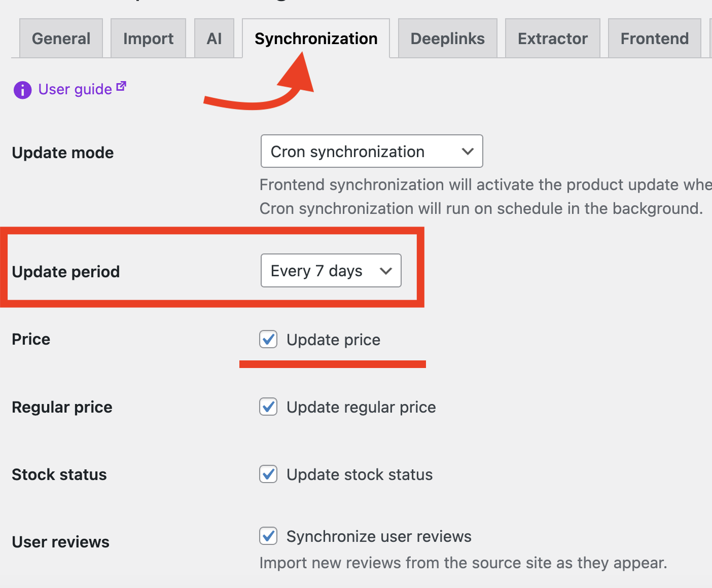Open the Update period dropdown
712x588 pixels.
pos(331,271)
